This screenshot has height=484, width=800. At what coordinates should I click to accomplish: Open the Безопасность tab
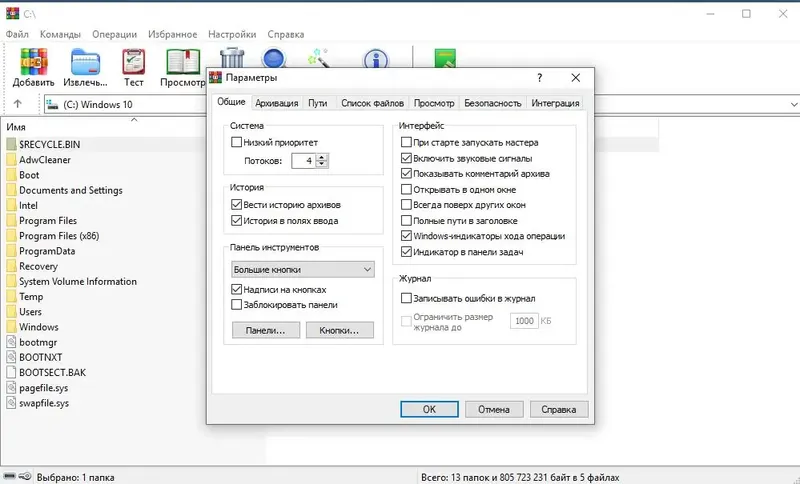point(493,103)
